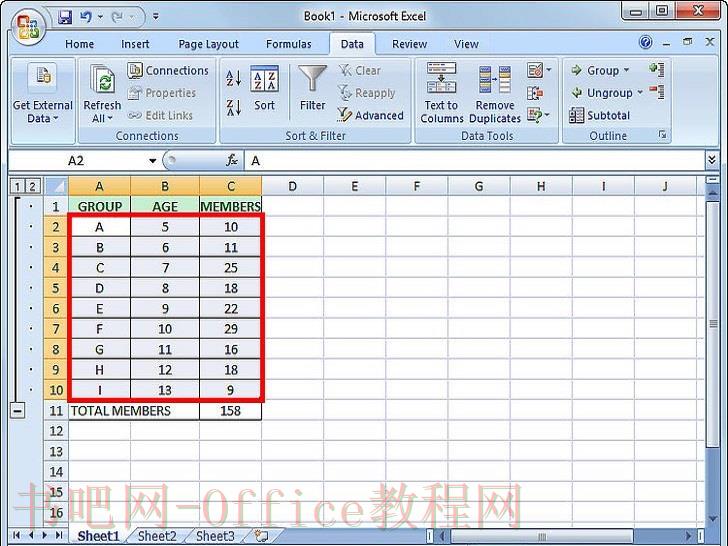This screenshot has height=546, width=728.
Task: Click the Office button orb
Action: pyautogui.click(x=28, y=26)
